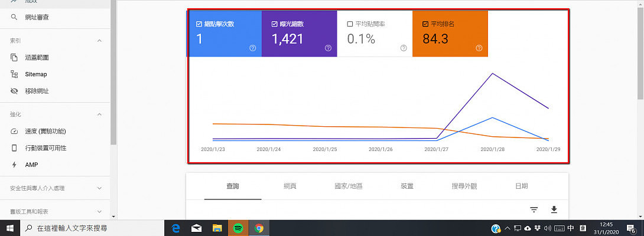644x236 pixels.
Task: Switch to the 網頁 tab
Action: tap(290, 186)
